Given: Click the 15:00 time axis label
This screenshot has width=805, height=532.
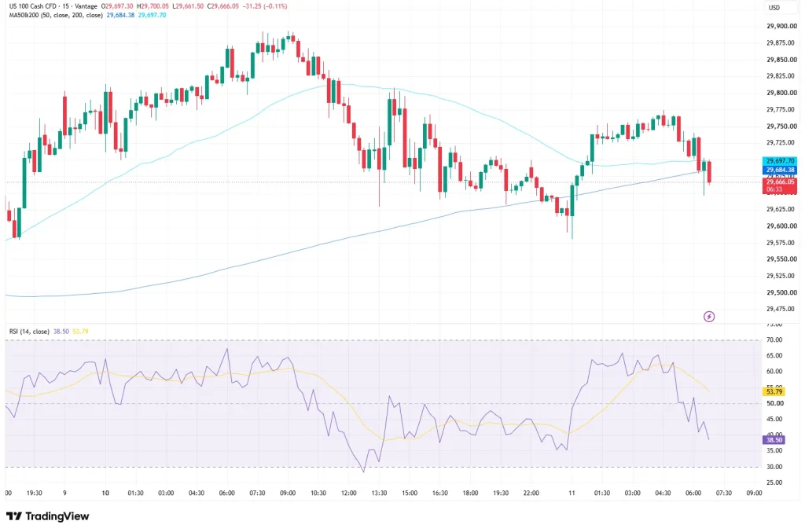Looking at the screenshot, I should 410,493.
